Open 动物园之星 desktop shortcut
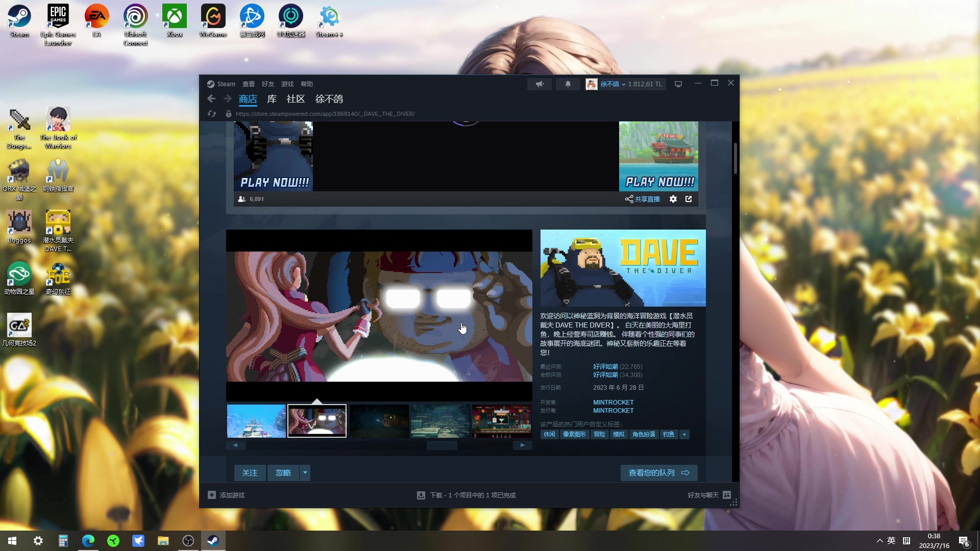The width and height of the screenshot is (980, 551). point(19,279)
